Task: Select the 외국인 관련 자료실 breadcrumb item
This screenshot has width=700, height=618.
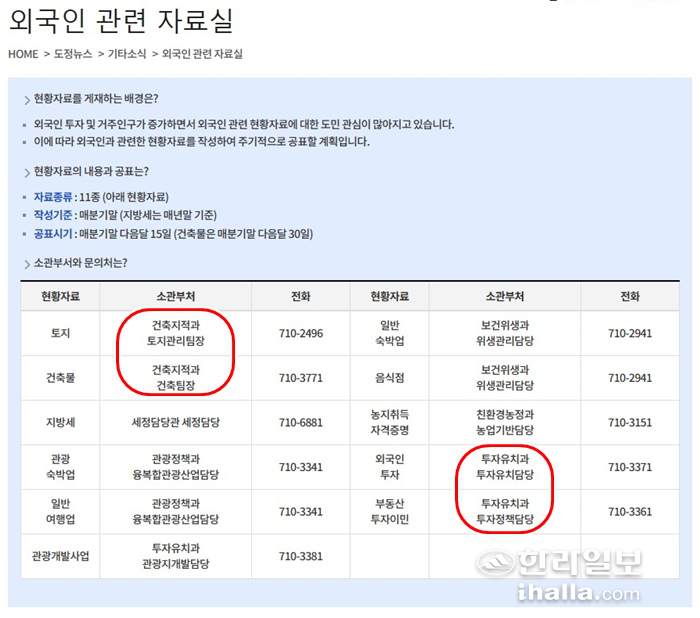Action: [x=202, y=54]
